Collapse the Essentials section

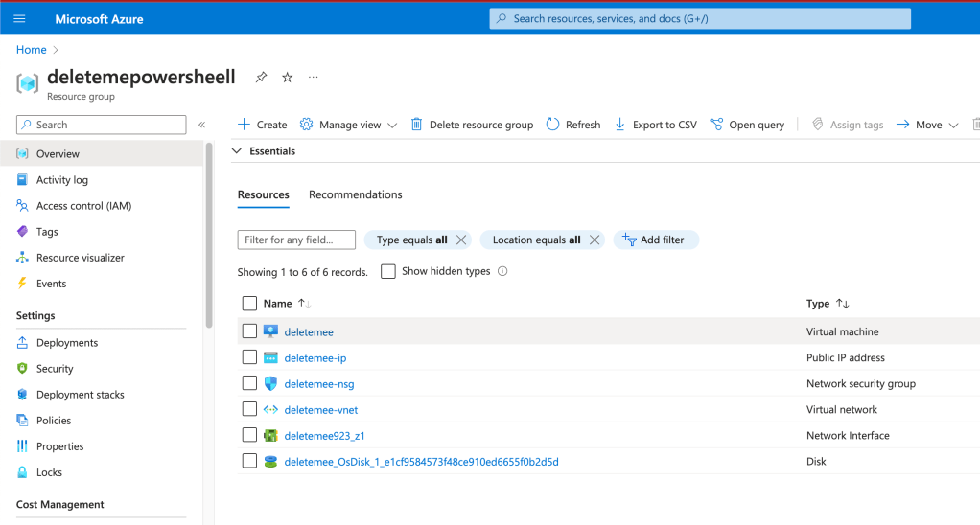pyautogui.click(x=237, y=151)
